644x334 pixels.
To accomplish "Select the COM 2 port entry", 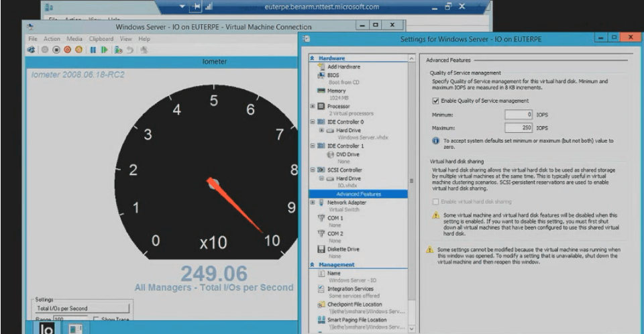I will [335, 234].
